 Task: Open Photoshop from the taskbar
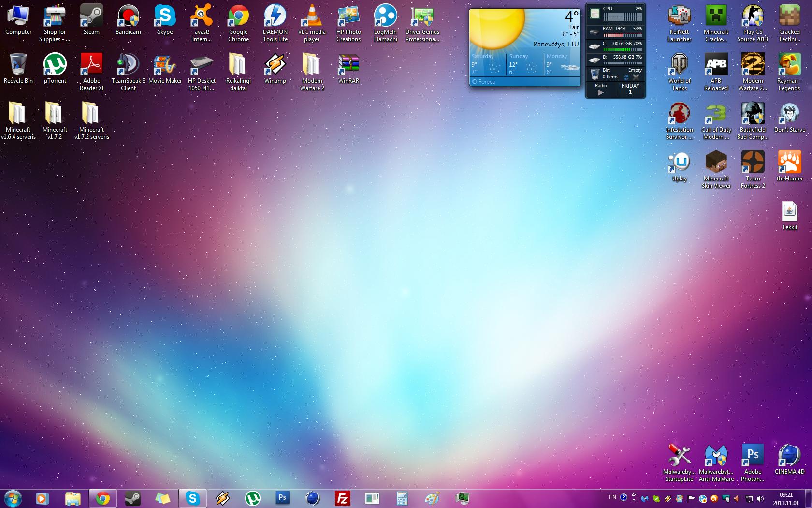coord(282,498)
